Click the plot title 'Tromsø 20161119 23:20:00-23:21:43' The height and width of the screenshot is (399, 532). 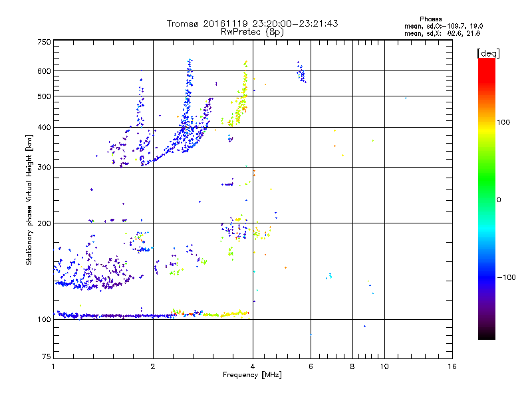[x=252, y=23]
